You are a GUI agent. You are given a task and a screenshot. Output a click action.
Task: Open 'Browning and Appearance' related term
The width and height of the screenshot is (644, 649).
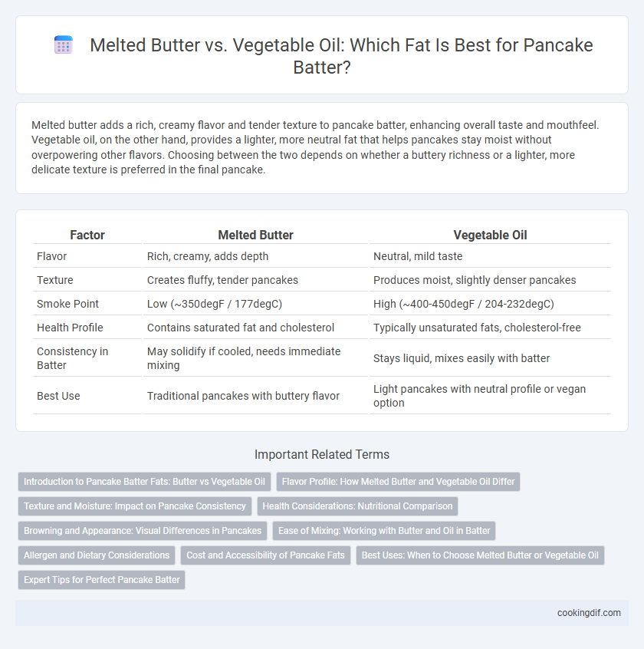click(x=143, y=531)
